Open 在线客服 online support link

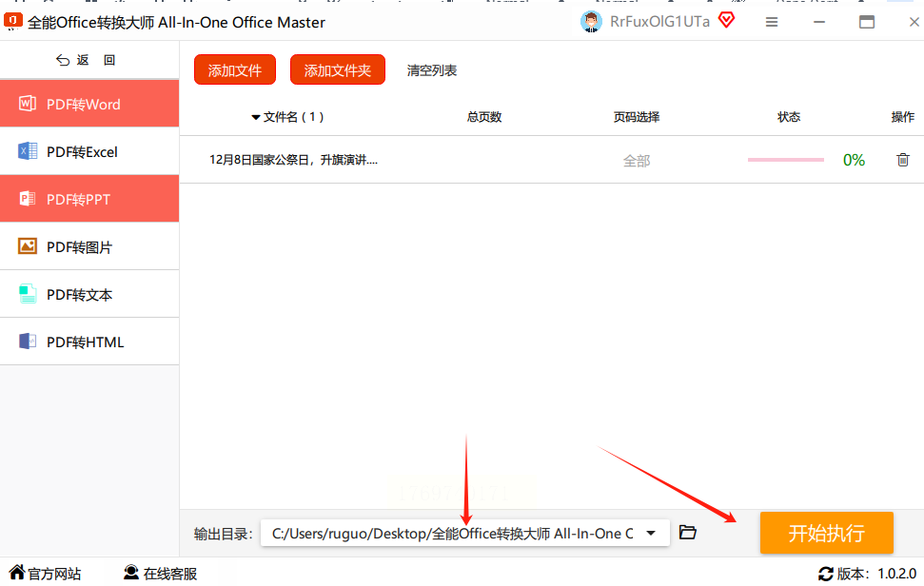tap(160, 573)
